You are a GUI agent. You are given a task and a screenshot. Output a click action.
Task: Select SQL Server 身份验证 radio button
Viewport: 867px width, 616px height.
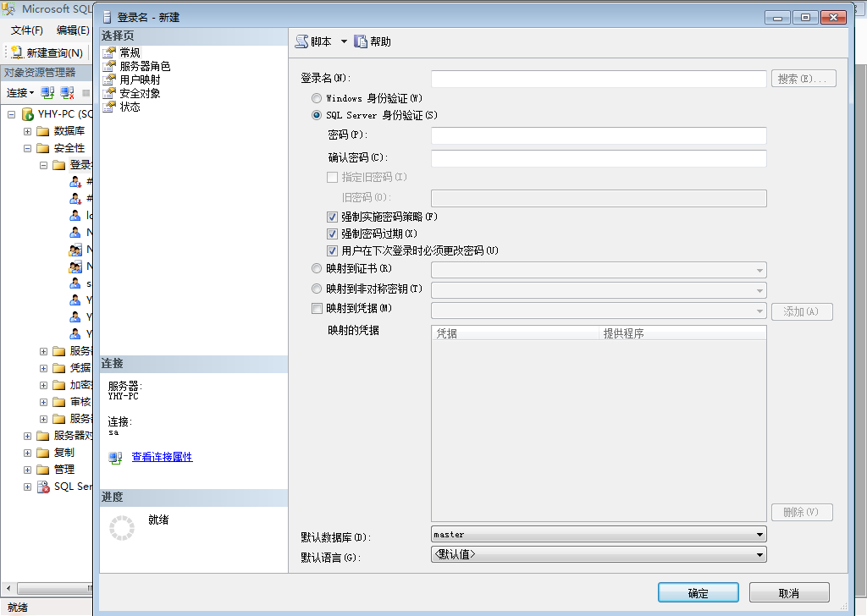click(317, 115)
